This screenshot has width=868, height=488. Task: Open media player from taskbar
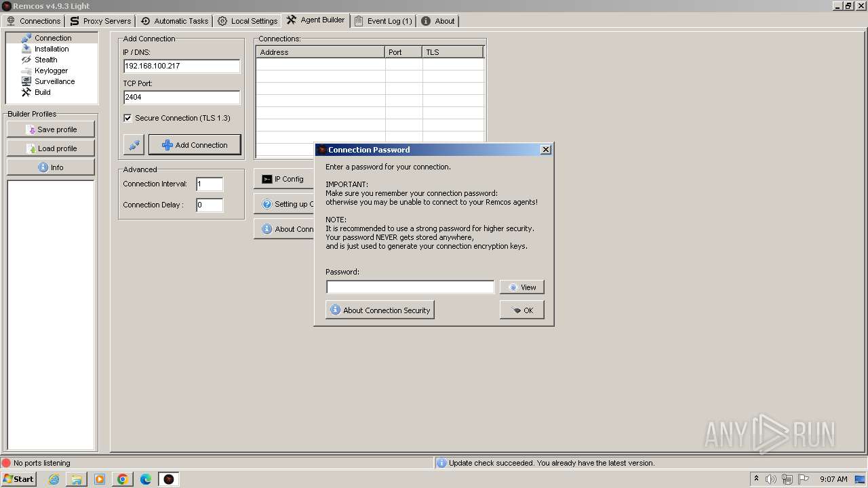tap(100, 479)
